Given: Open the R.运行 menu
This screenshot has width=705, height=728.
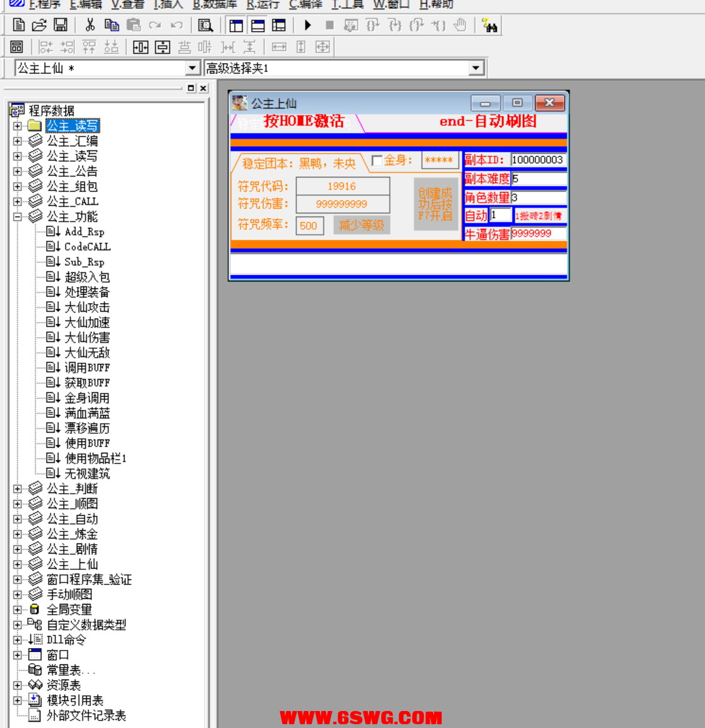Looking at the screenshot, I should pyautogui.click(x=263, y=4).
